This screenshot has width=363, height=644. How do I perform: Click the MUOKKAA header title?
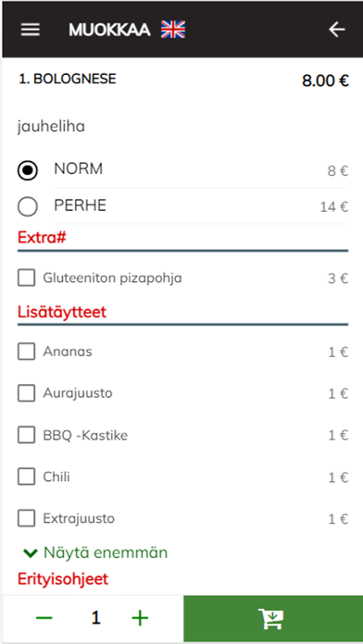click(110, 30)
